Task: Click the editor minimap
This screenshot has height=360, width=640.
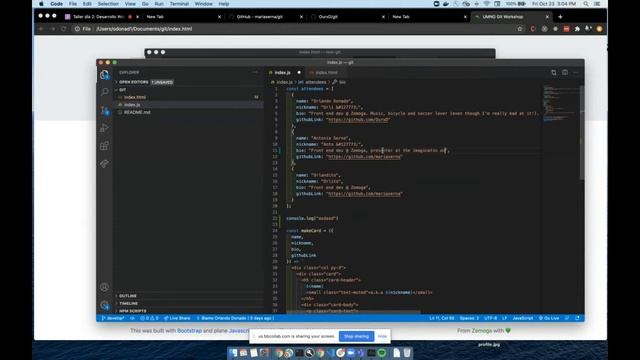Action: pyautogui.click(x=561, y=104)
